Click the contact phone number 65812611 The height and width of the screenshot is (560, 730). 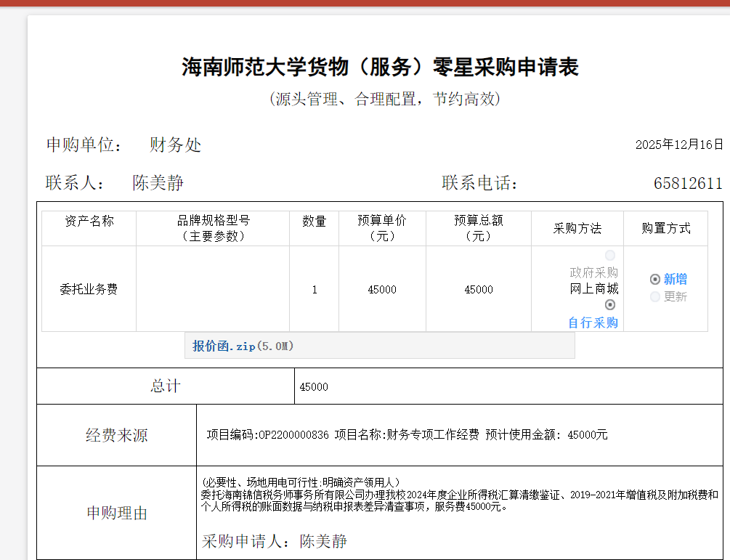pyautogui.click(x=688, y=183)
